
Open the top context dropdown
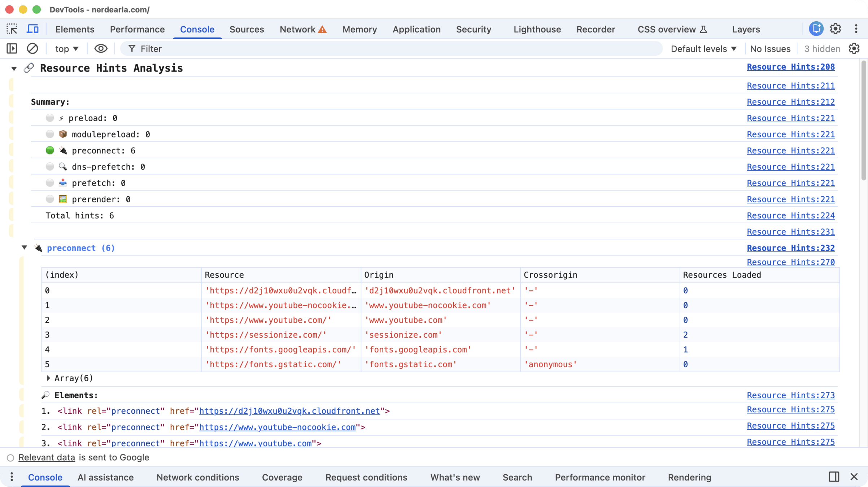pos(66,49)
